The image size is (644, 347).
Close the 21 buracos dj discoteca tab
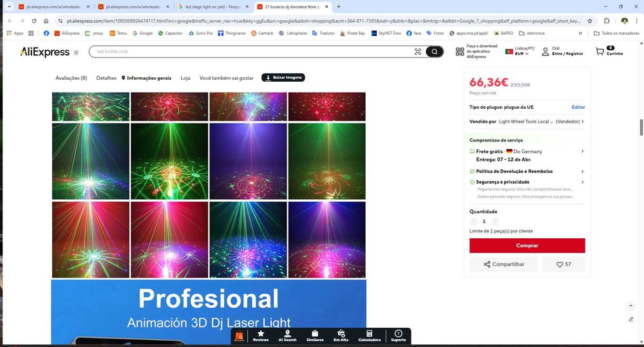click(327, 6)
